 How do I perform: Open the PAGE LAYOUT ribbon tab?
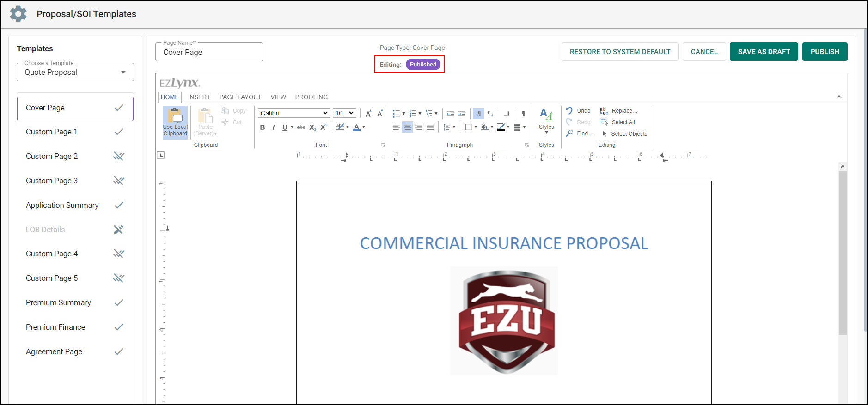click(240, 97)
